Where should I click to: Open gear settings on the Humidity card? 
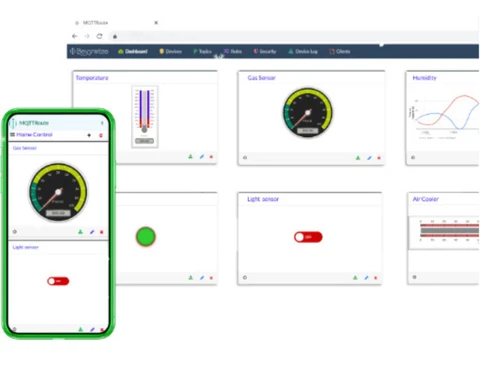[x=413, y=157]
